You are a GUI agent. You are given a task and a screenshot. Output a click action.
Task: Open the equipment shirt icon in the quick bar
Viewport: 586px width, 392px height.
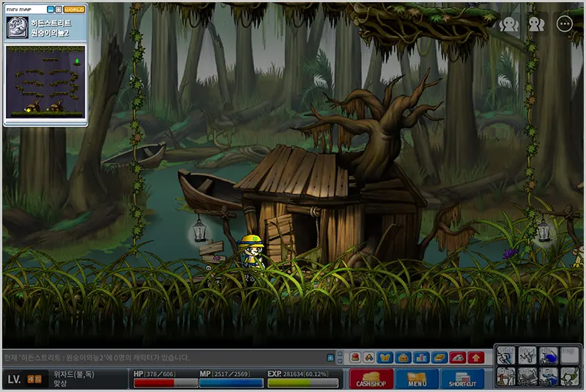coord(385,358)
